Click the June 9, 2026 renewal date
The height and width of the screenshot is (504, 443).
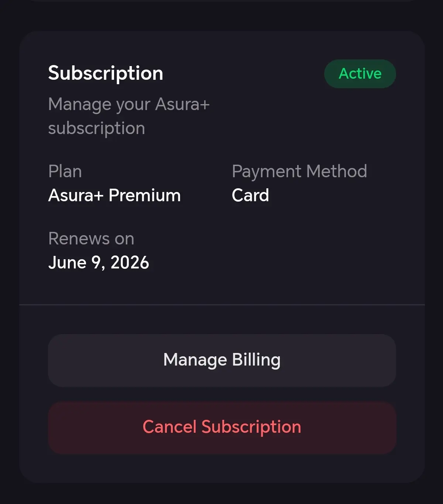point(99,263)
